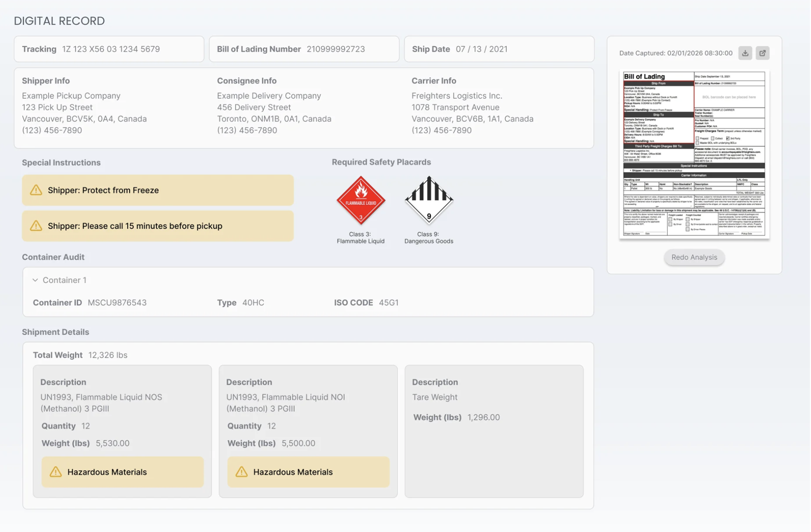Screen dimensions: 811x532
Task: Click hazard warning icon on Flammable Liquid NOI card
Action: (x=241, y=472)
